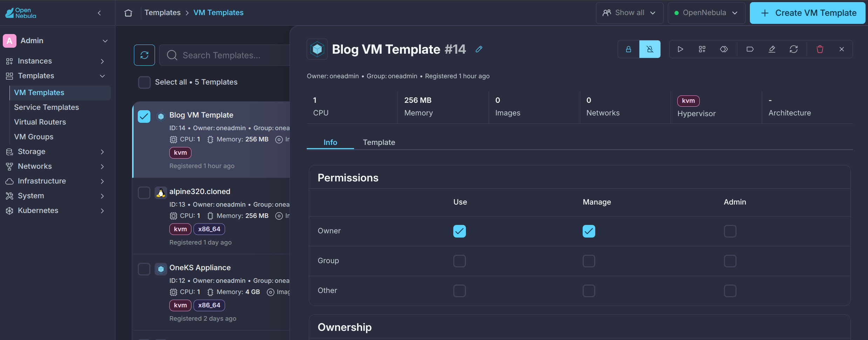
Task: Click the kvm tag on OneKS Appliance
Action: click(x=180, y=305)
